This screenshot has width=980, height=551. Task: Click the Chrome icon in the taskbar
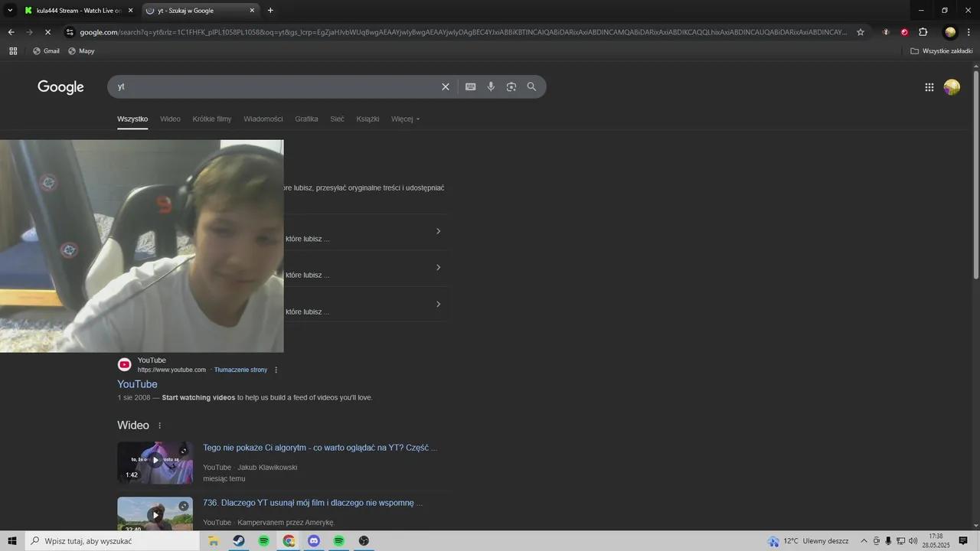tap(289, 540)
